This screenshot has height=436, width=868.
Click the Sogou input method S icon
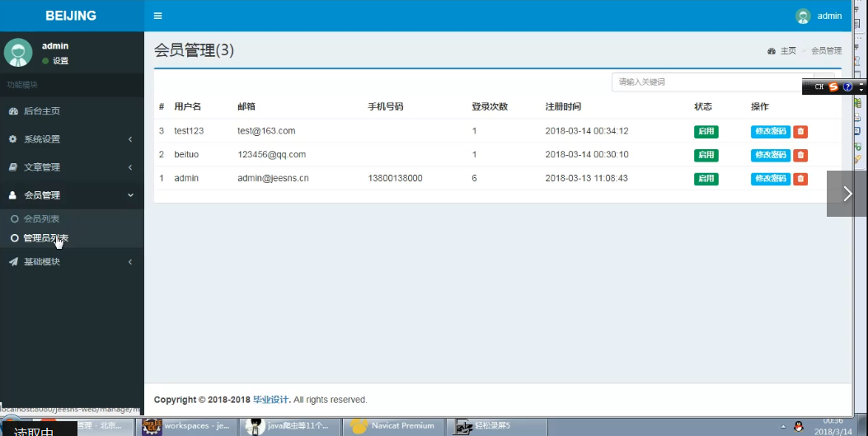coord(833,87)
